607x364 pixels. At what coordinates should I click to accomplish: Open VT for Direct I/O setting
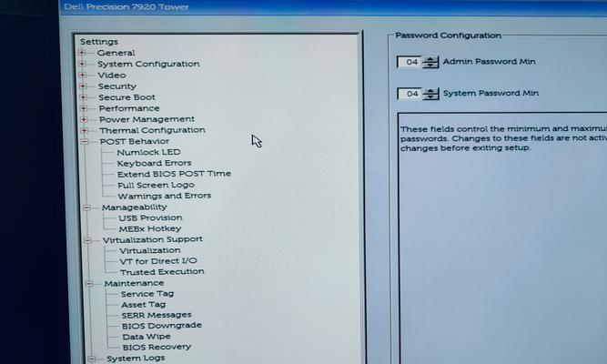[x=158, y=261]
